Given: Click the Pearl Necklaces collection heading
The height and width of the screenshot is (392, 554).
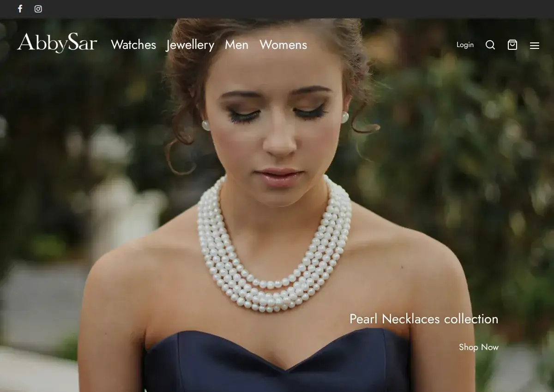Looking at the screenshot, I should pyautogui.click(x=424, y=319).
